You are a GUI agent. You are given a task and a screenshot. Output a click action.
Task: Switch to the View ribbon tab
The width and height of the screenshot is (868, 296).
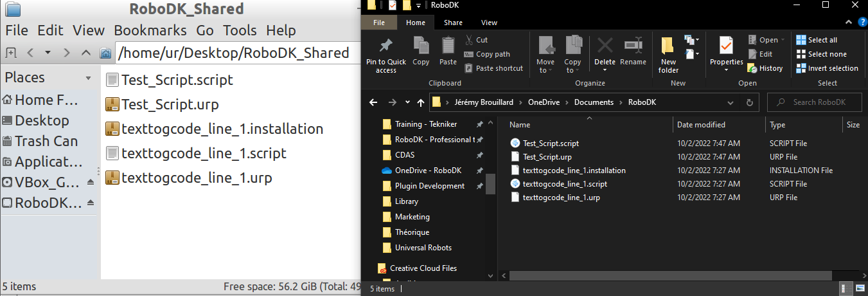point(489,23)
